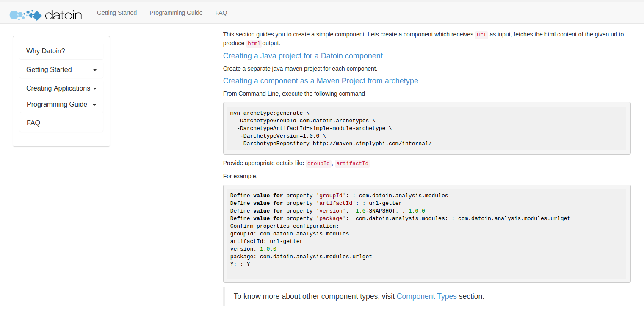This screenshot has width=644, height=312.
Task: Expand Creating Applications caret in sidebar
Action: [x=95, y=89]
